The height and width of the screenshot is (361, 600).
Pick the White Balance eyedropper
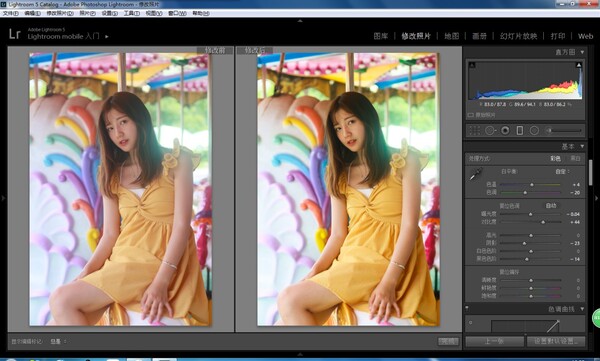click(x=476, y=174)
